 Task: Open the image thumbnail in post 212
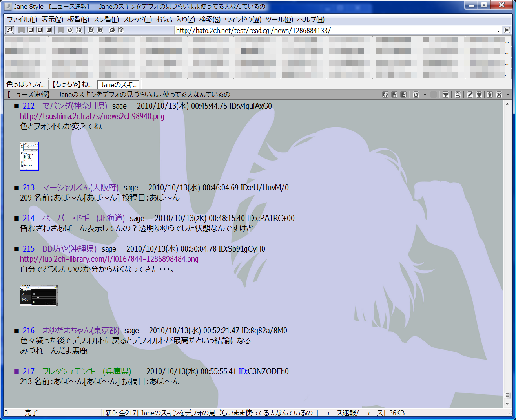[29, 156]
